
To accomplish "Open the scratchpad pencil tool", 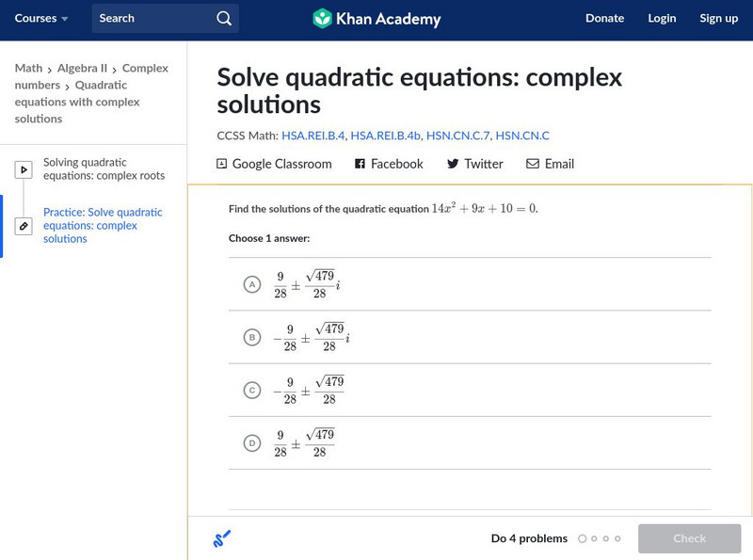I will pos(222,539).
